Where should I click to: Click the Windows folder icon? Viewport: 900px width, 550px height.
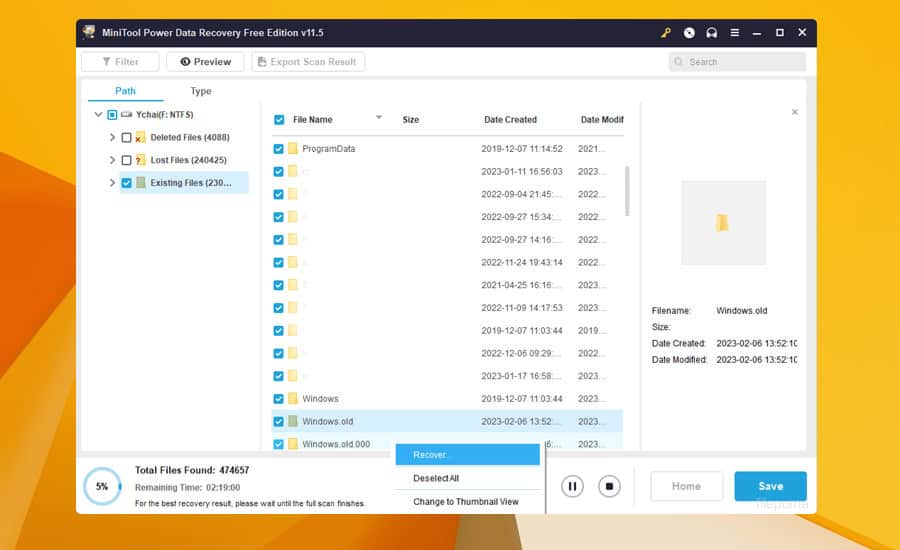pyautogui.click(x=293, y=398)
